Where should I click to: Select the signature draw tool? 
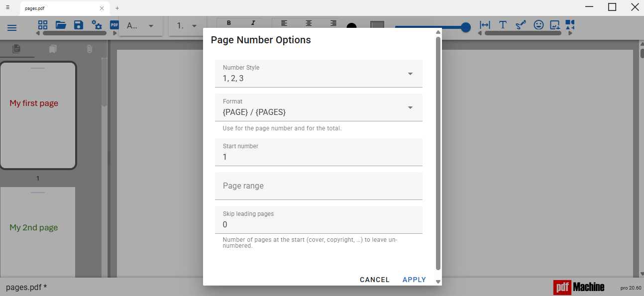point(521,25)
